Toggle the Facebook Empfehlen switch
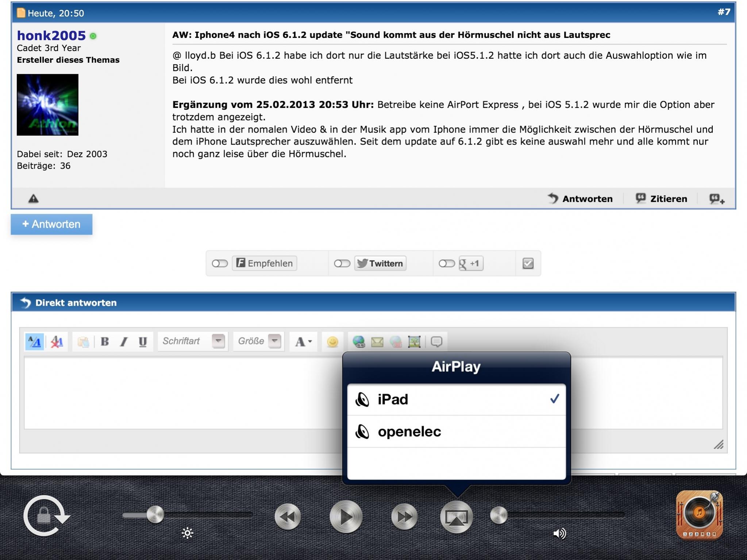The image size is (747, 560). coord(220,263)
